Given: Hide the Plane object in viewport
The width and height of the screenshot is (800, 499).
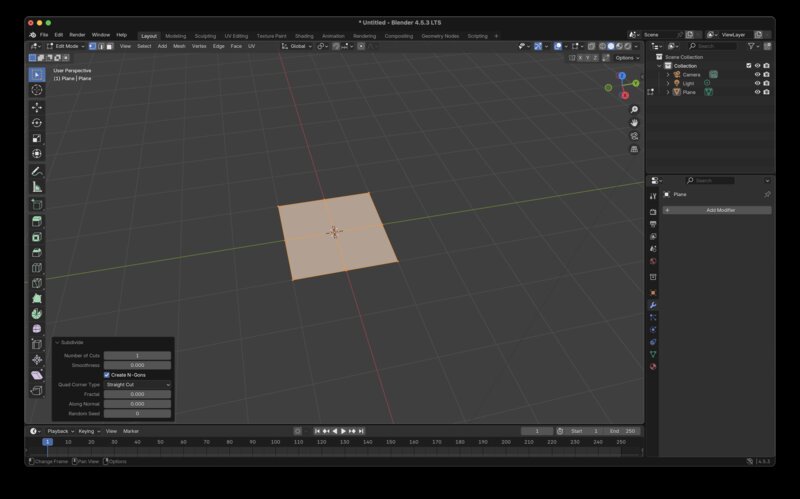Looking at the screenshot, I should pyautogui.click(x=757, y=92).
